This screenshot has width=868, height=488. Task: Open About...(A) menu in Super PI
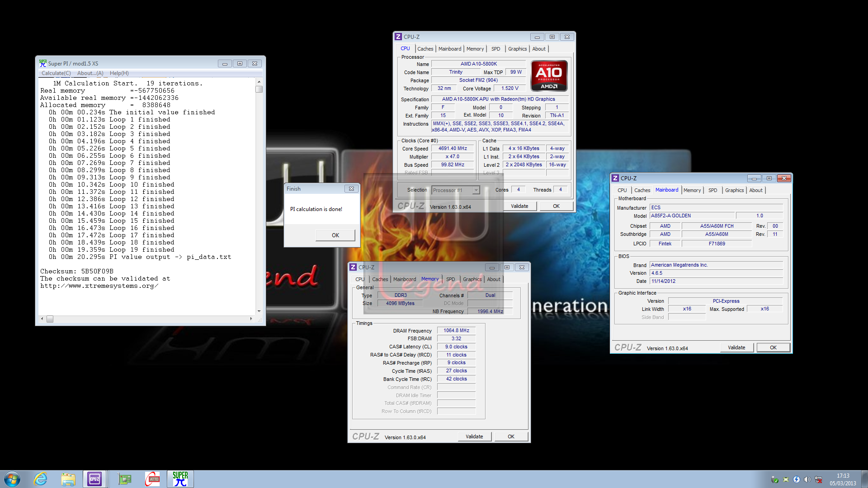(x=90, y=73)
